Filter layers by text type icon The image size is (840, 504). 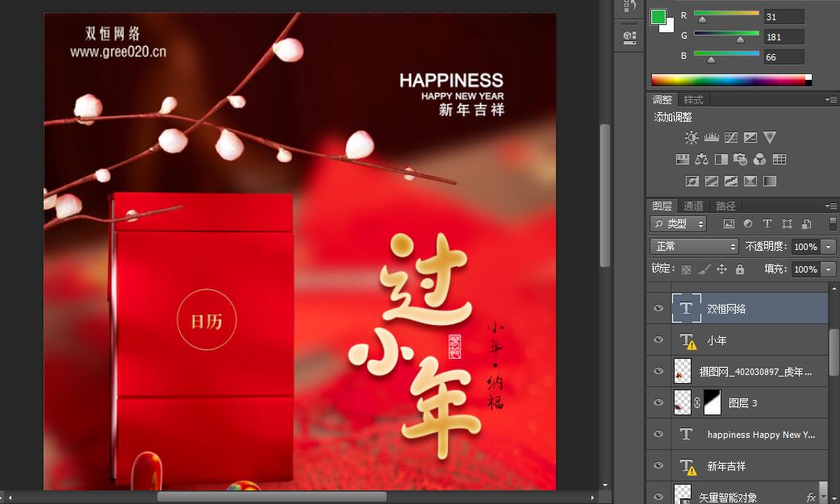tap(767, 223)
